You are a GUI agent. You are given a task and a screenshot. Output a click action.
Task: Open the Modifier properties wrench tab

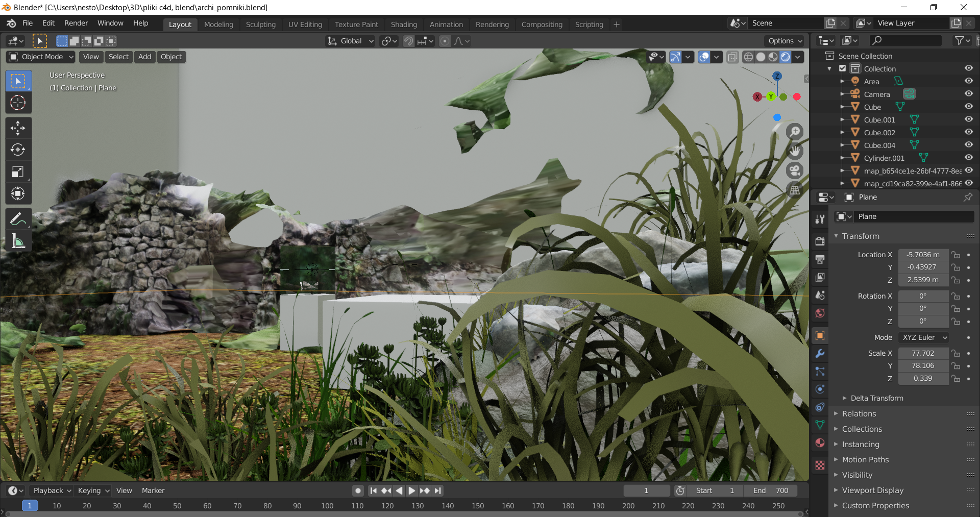tap(820, 354)
